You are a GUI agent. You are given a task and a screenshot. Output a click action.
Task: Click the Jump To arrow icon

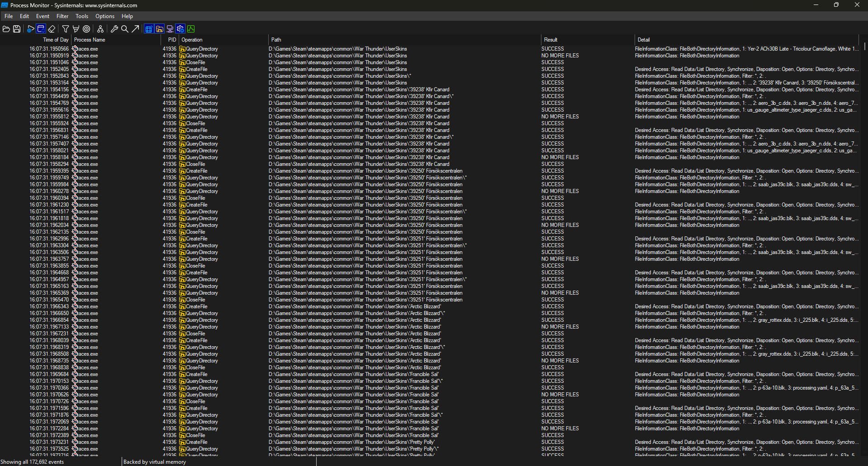tap(135, 29)
